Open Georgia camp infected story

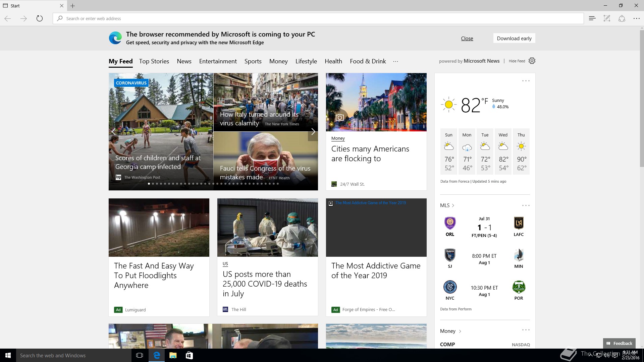[x=161, y=132]
